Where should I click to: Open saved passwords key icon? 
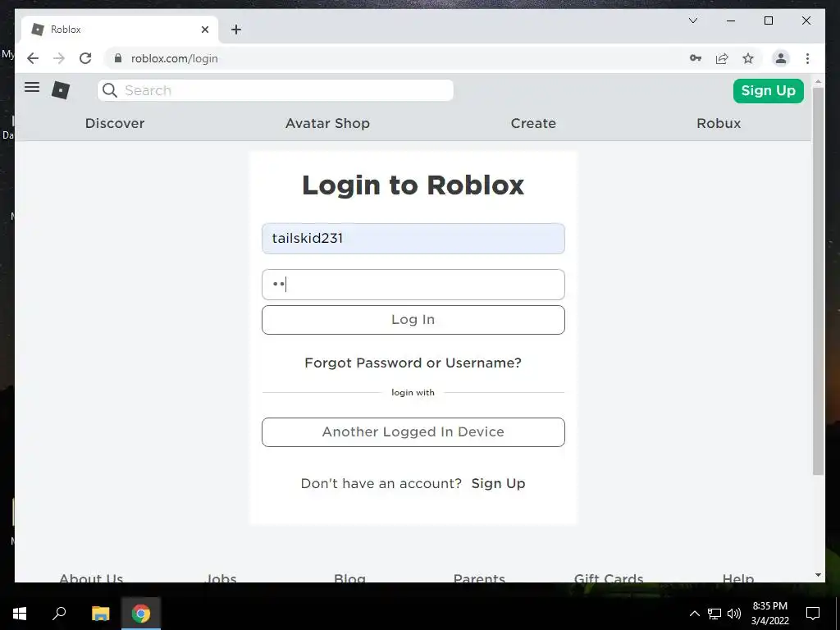point(696,58)
